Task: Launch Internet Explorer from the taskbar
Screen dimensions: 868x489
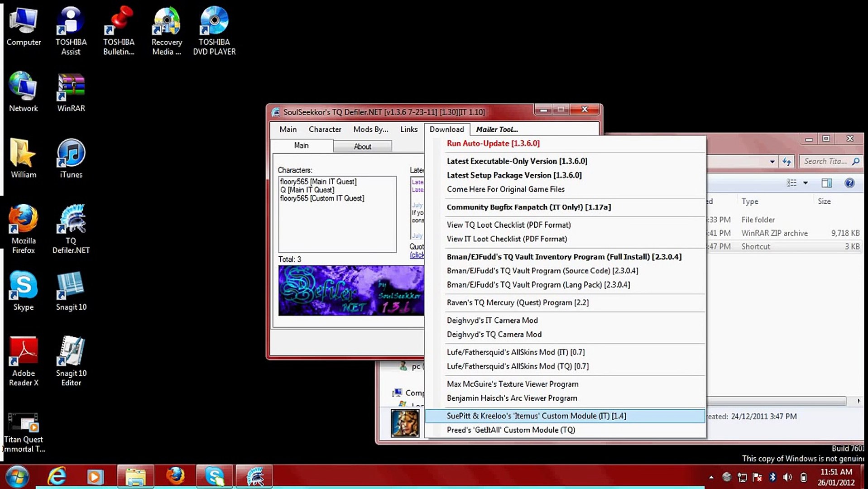Action: (57, 477)
